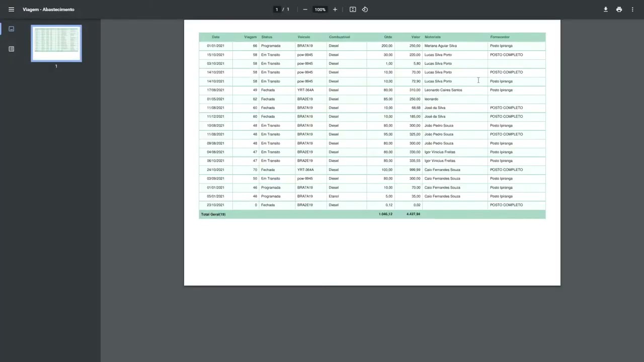Click the value 68,68
Viewport: 644px width, 362px height.
(x=416, y=108)
